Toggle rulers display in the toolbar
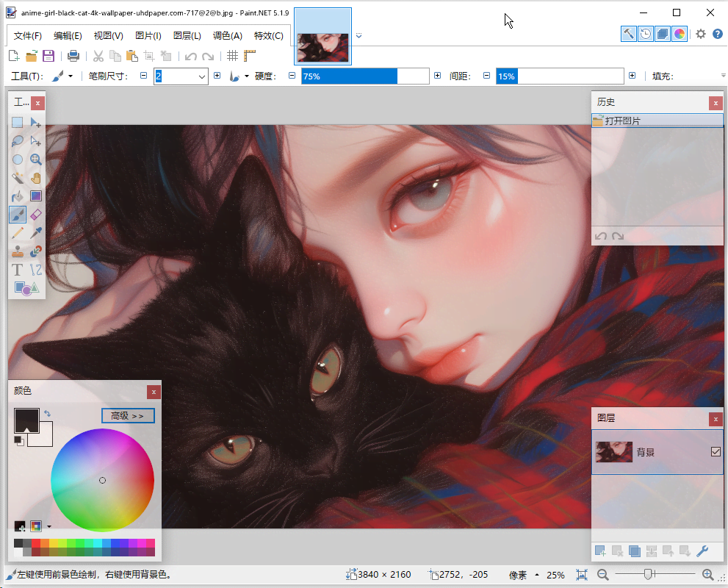 coord(250,56)
